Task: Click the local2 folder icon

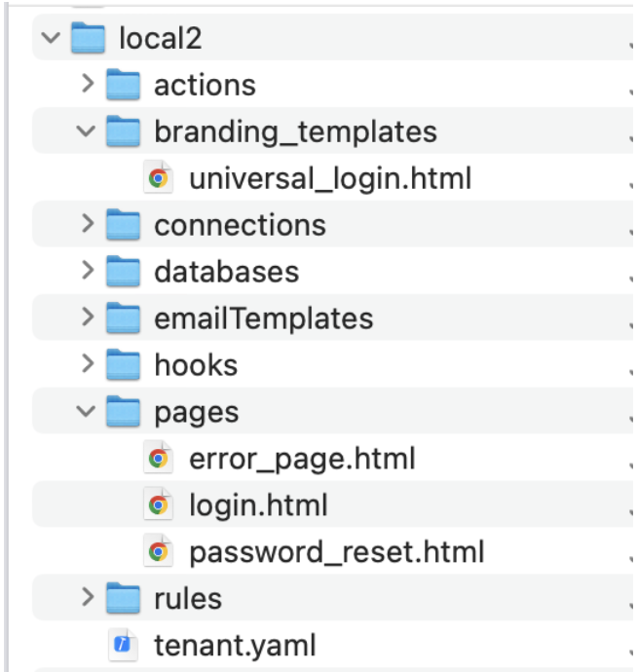Action: point(88,39)
